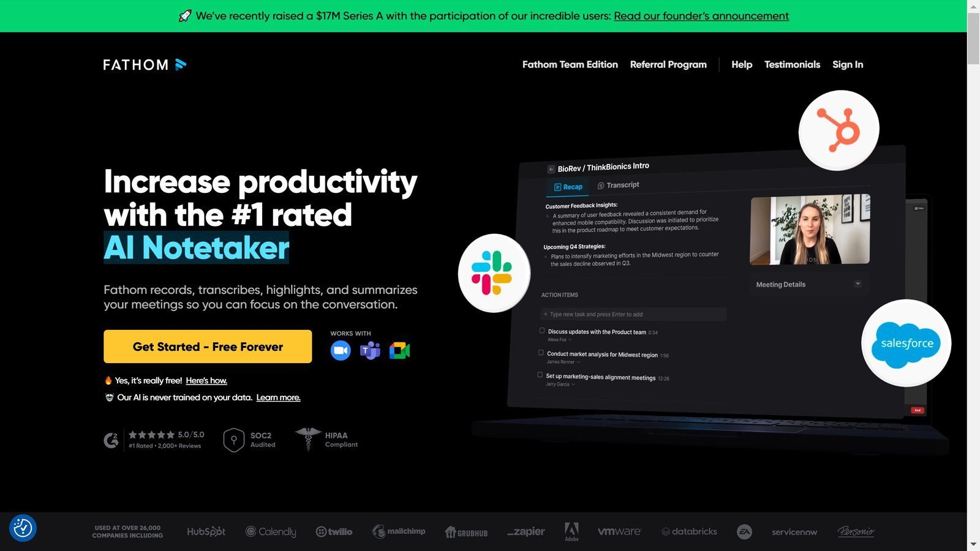Click the 0:34 timestamp on first action item
Image resolution: width=980 pixels, height=551 pixels.
click(x=653, y=332)
